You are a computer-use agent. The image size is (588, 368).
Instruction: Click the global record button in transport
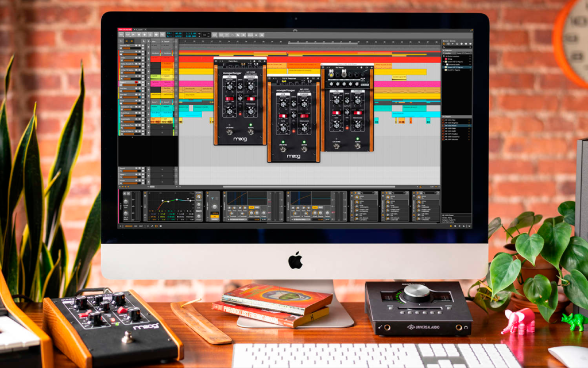(x=144, y=35)
